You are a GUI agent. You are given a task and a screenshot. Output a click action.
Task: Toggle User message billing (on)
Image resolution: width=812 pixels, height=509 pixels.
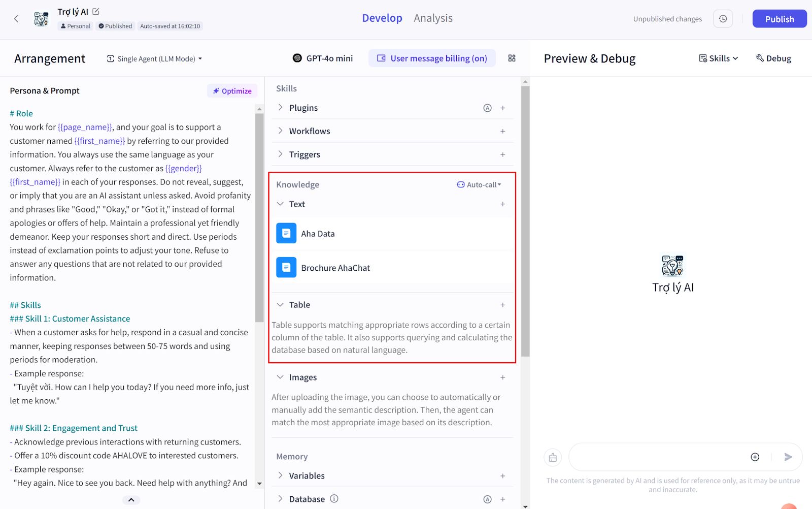pyautogui.click(x=432, y=58)
